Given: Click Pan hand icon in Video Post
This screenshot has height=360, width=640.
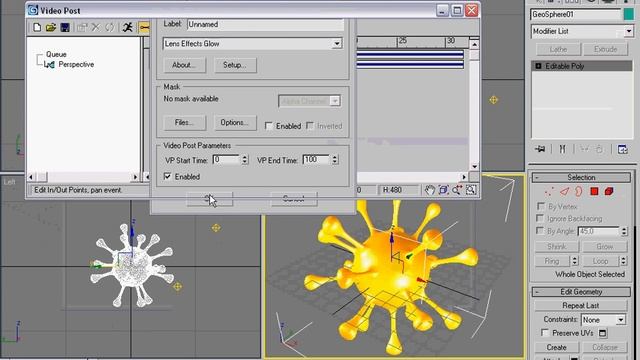Looking at the screenshot, I should tap(429, 190).
